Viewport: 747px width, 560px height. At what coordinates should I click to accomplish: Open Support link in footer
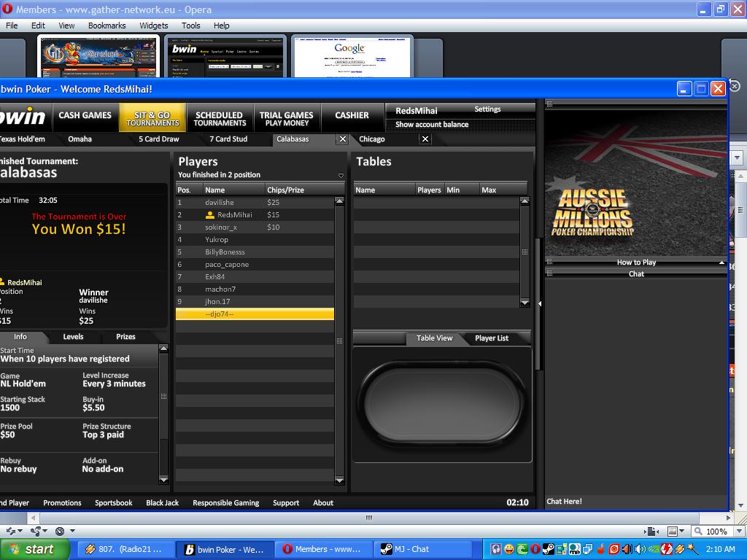(x=286, y=503)
